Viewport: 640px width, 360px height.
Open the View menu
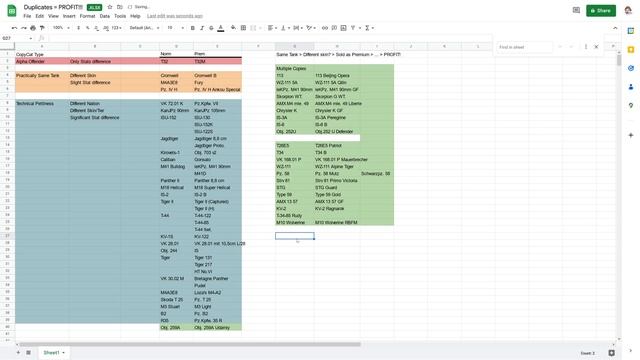(x=53, y=16)
